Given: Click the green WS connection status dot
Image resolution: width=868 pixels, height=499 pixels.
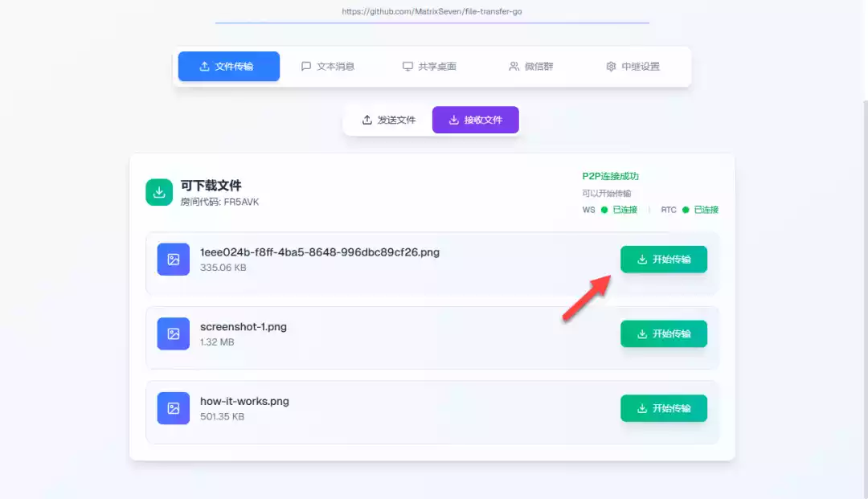Looking at the screenshot, I should pos(604,210).
